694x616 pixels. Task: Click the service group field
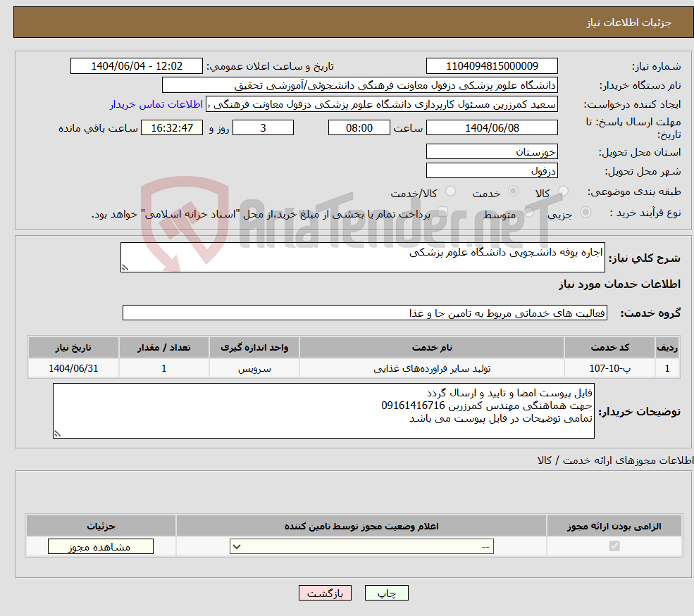click(365, 313)
